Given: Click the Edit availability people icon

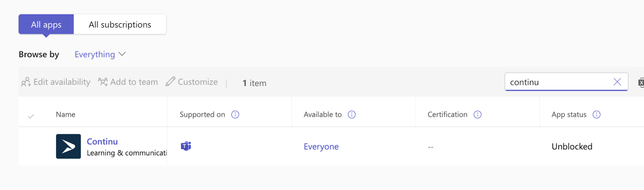Looking at the screenshot, I should (26, 82).
